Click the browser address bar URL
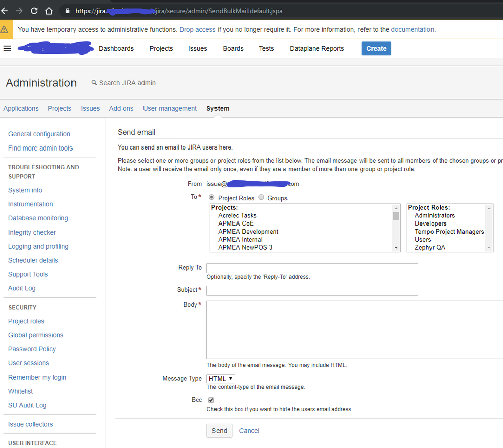 click(x=179, y=11)
